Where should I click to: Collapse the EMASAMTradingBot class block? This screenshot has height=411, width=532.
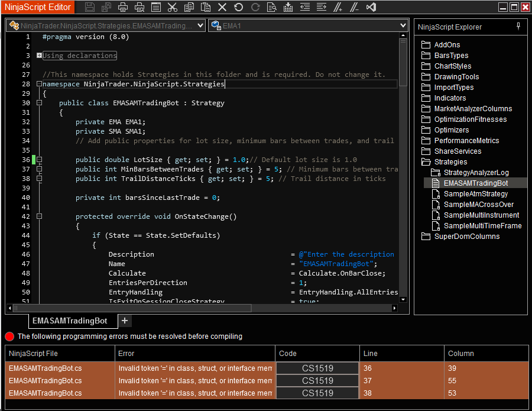click(x=39, y=103)
